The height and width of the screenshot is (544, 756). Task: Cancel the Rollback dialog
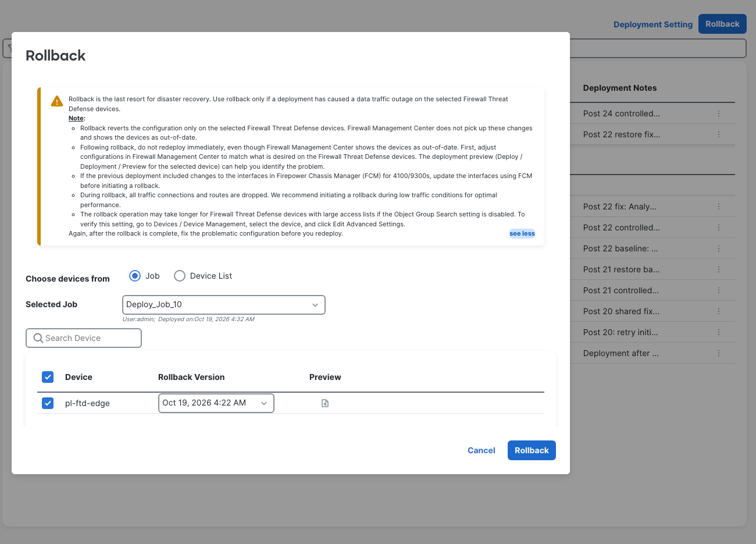[482, 450]
